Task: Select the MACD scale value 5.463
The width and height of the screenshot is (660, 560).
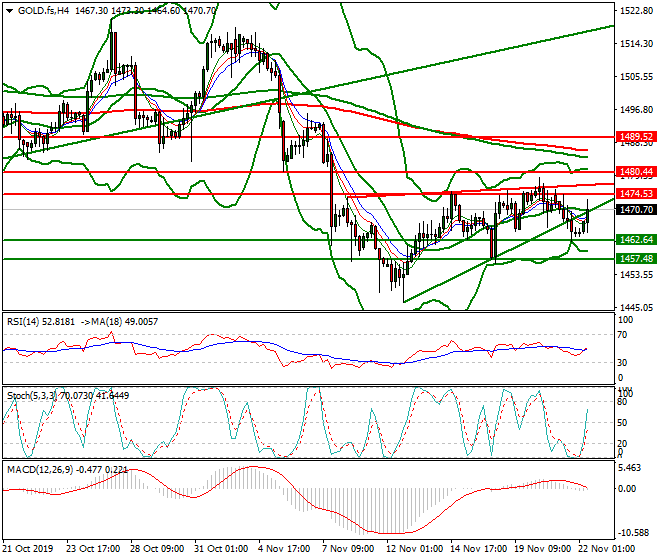Action: 630,468
